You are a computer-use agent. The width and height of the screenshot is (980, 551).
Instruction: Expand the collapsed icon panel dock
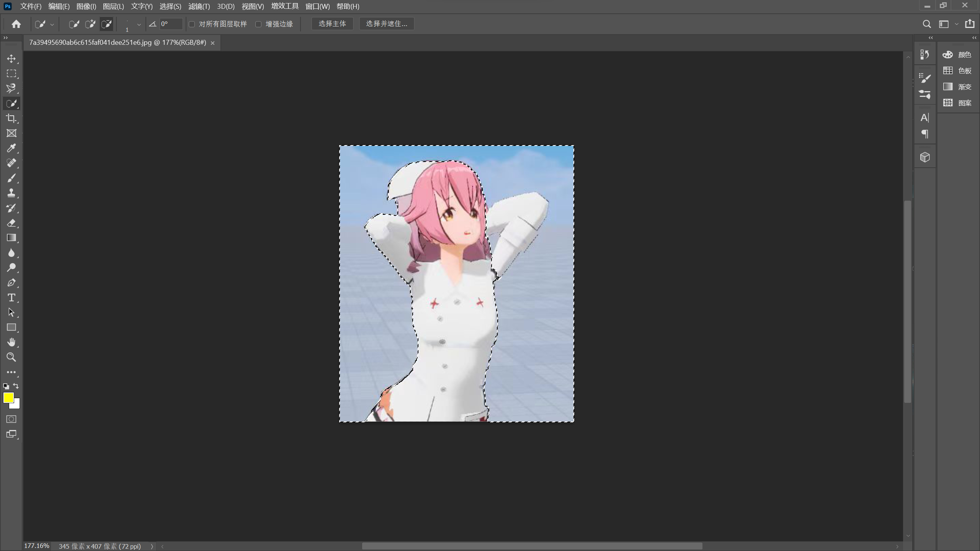tap(931, 38)
